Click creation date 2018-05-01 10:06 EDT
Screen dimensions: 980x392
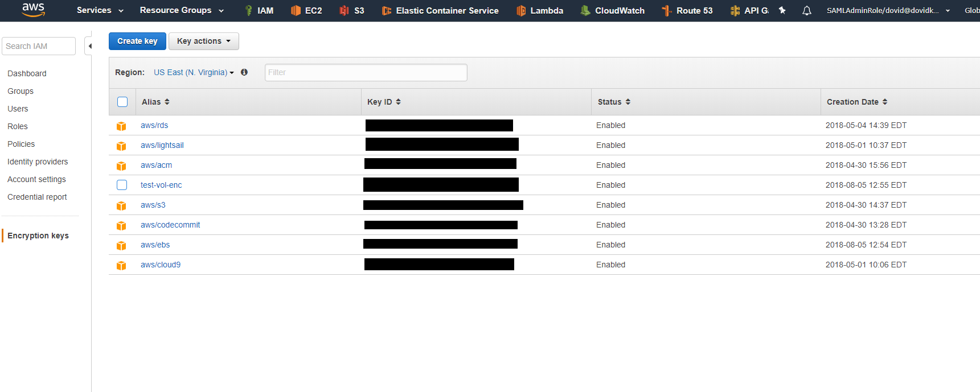pos(866,265)
